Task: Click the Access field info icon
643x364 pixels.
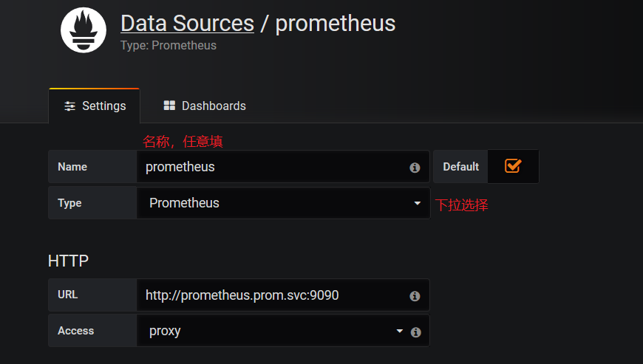Action: 415,332
